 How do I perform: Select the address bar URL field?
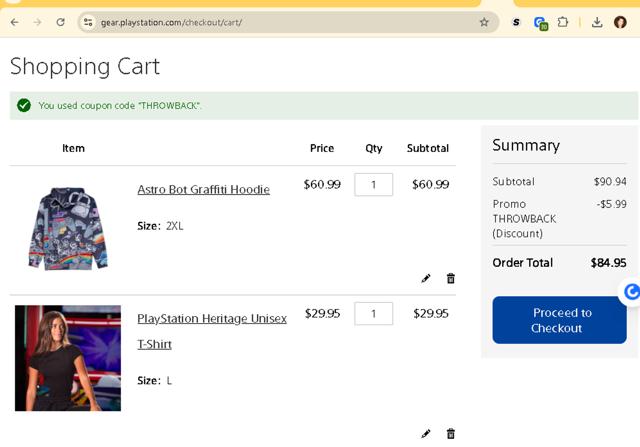point(280,22)
